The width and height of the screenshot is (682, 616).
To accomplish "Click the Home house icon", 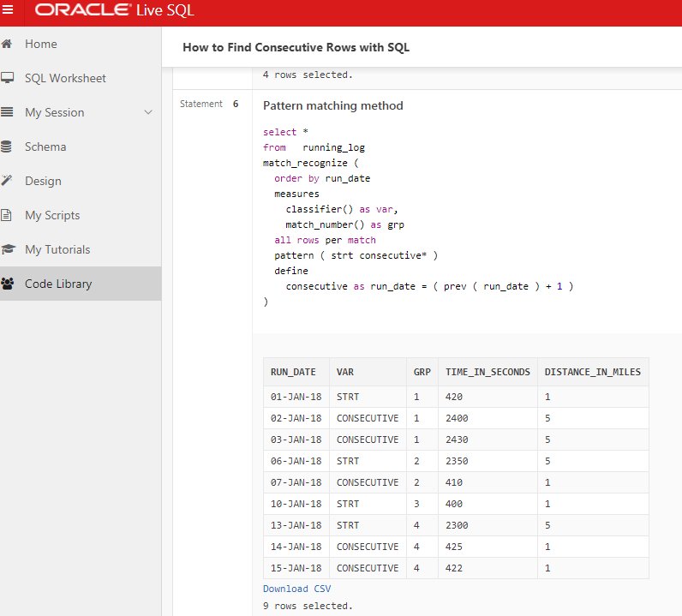I will coord(7,44).
